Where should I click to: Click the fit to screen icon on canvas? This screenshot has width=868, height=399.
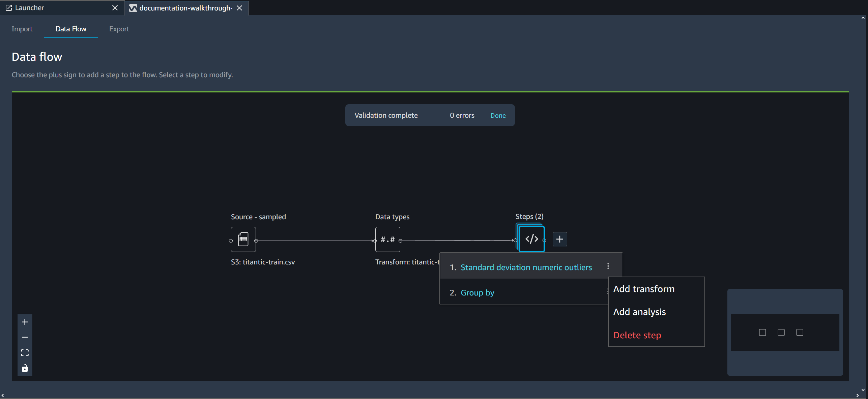24,352
